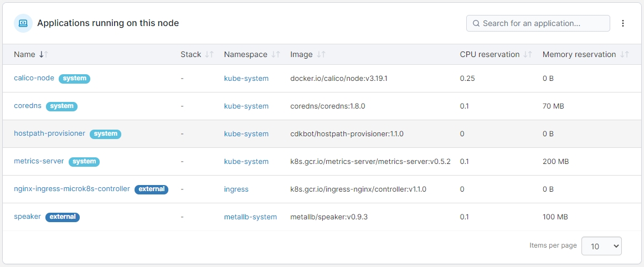This screenshot has height=267, width=644.
Task: Click the applications panel header icon
Action: point(23,23)
